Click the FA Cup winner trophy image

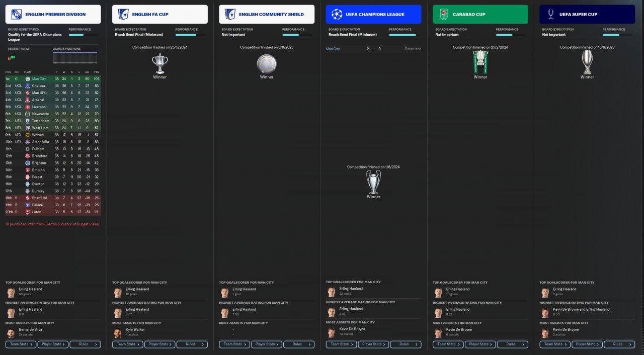tap(160, 63)
